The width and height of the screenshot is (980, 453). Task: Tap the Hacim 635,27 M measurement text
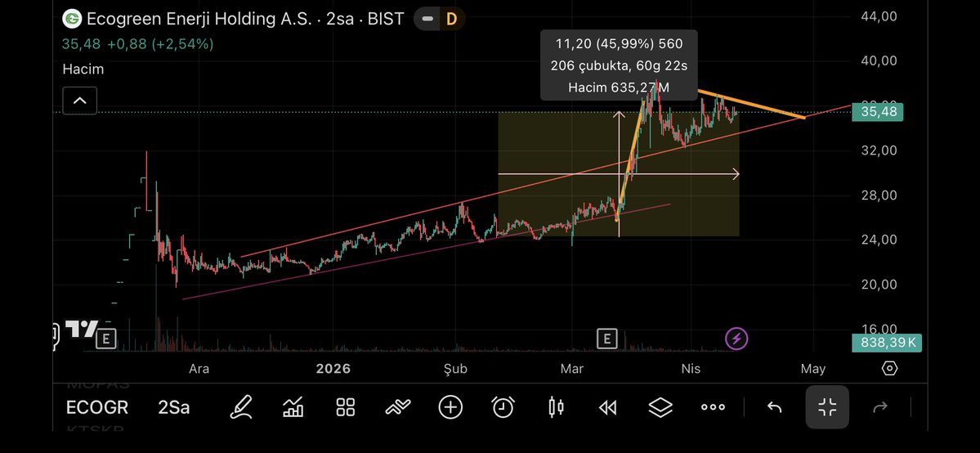click(x=619, y=87)
